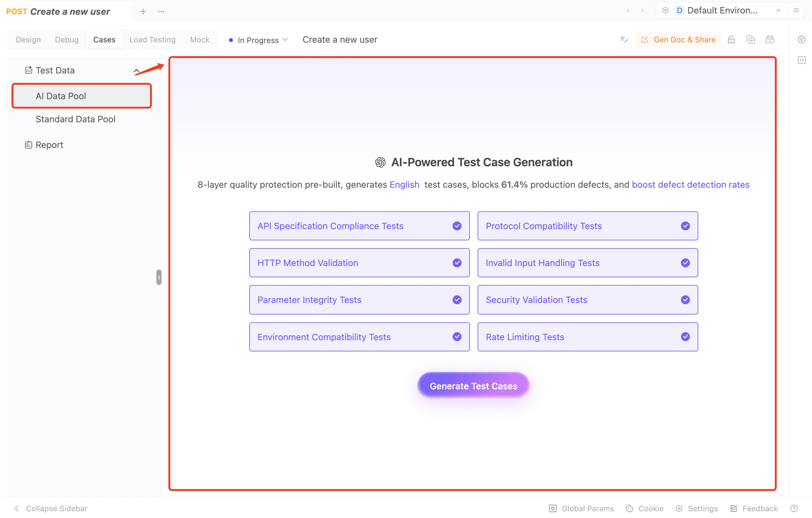Open the hamburger menu icon top right

pyautogui.click(x=796, y=11)
